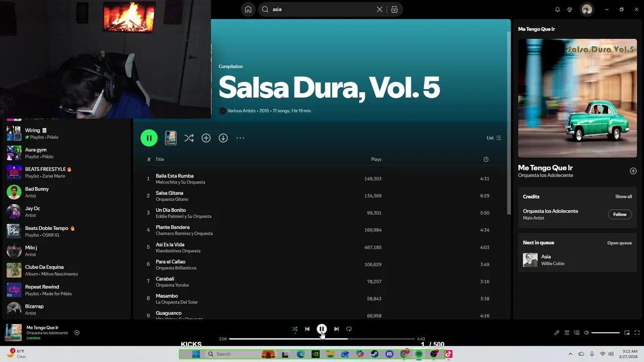Add Me Tengo Que Ir to Liked Songs in panel
This screenshot has width=644, height=362.
633,171
